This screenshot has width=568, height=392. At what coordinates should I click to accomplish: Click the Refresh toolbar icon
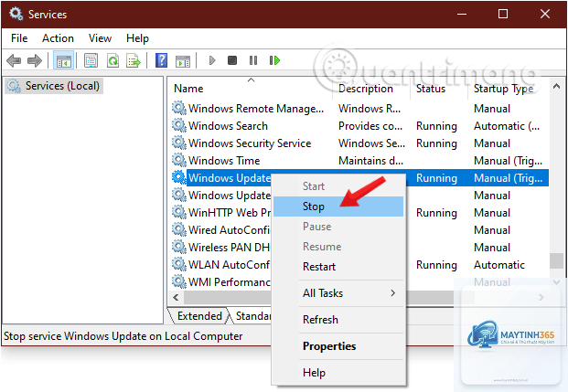click(x=113, y=60)
